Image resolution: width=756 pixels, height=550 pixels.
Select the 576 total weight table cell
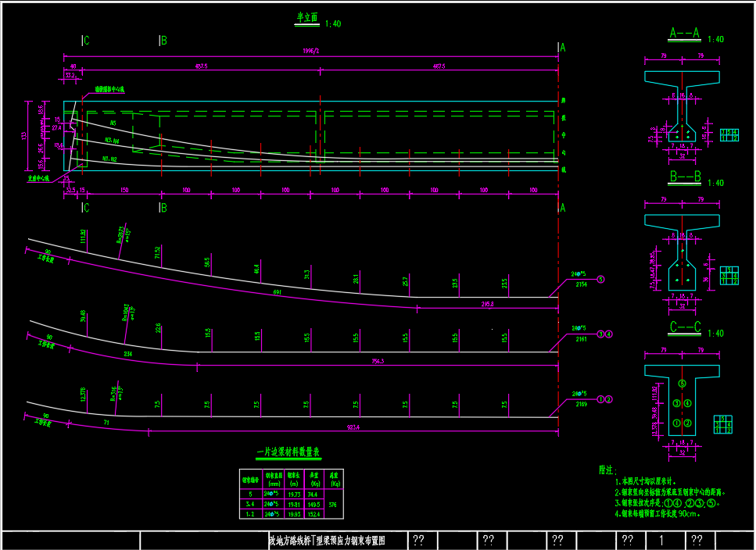pyautogui.click(x=335, y=505)
